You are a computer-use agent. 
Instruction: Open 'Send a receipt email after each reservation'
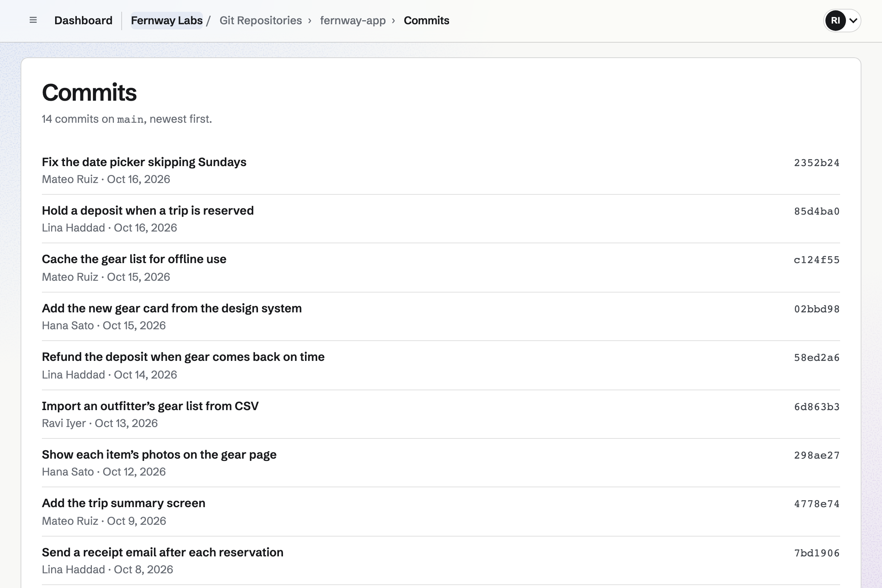point(162,552)
